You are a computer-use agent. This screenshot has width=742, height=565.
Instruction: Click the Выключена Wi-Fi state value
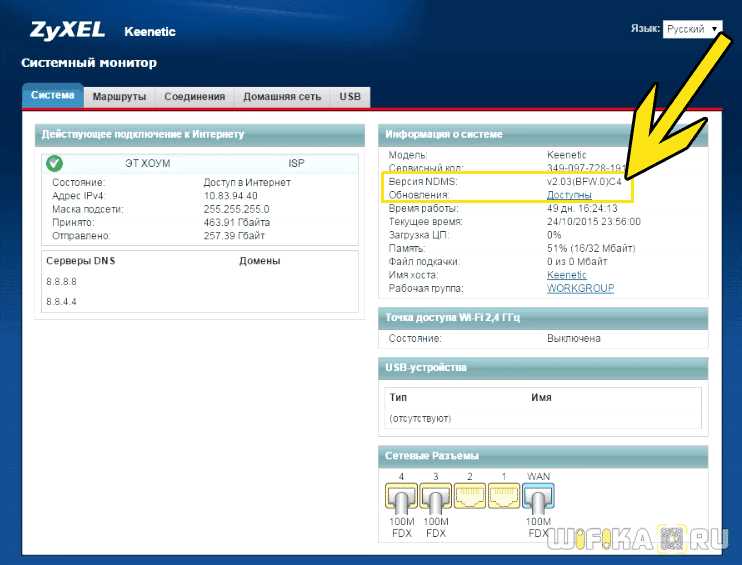574,338
